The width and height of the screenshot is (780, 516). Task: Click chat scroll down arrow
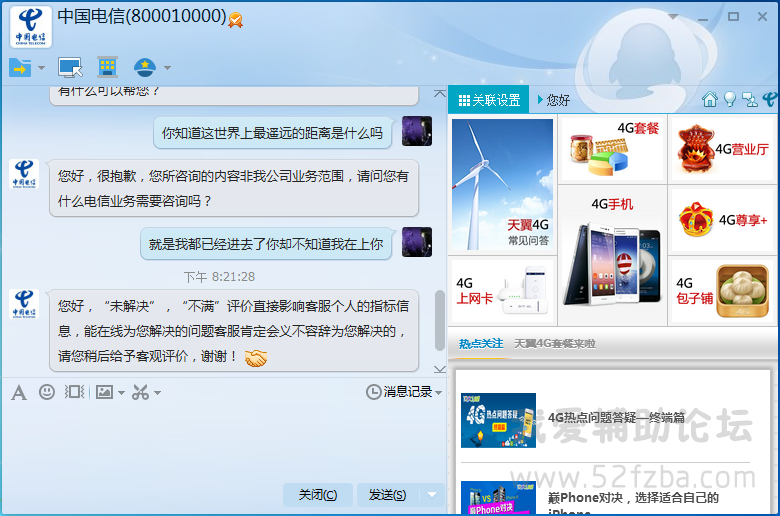440,369
